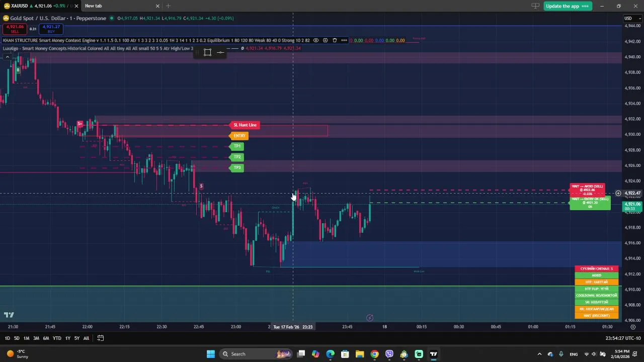
Task: Click the HTF FLIP status cell
Action: [x=597, y=289]
